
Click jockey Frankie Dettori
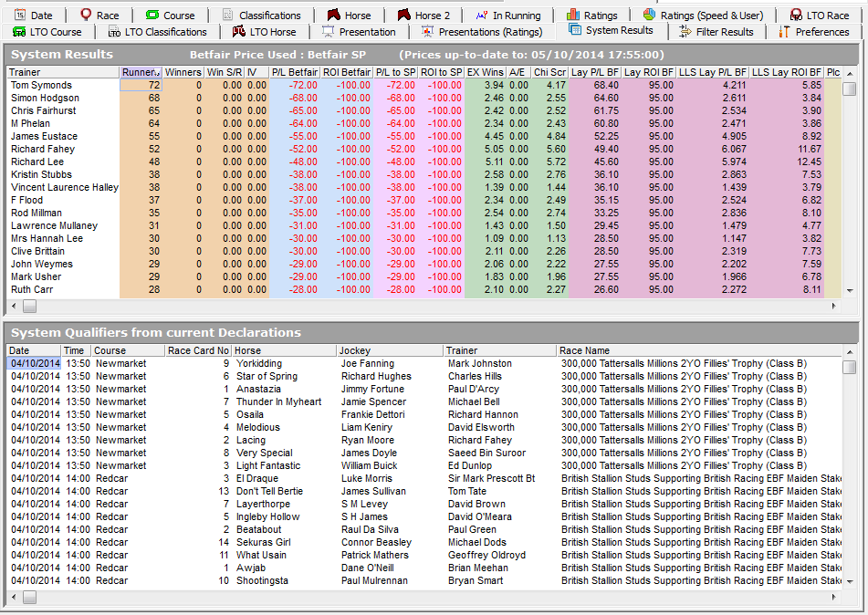tap(373, 414)
